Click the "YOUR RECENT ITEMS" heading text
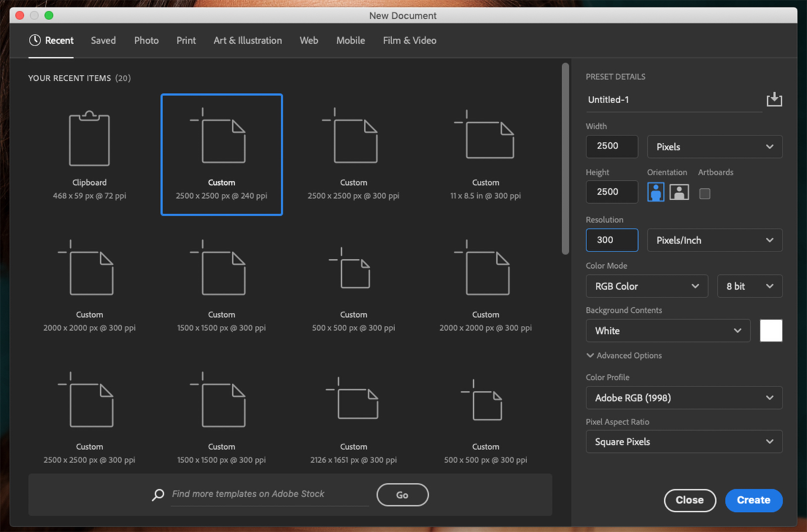 tap(70, 78)
